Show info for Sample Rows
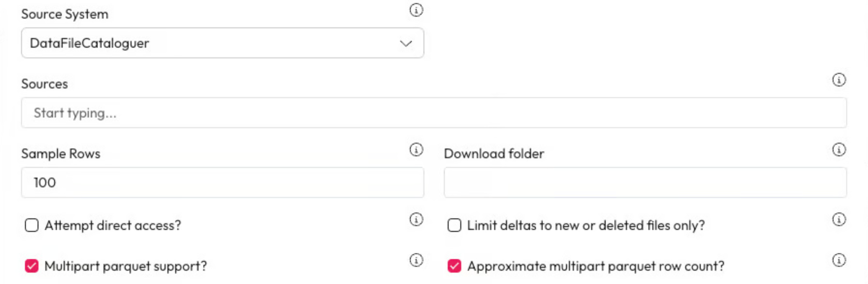 click(416, 150)
